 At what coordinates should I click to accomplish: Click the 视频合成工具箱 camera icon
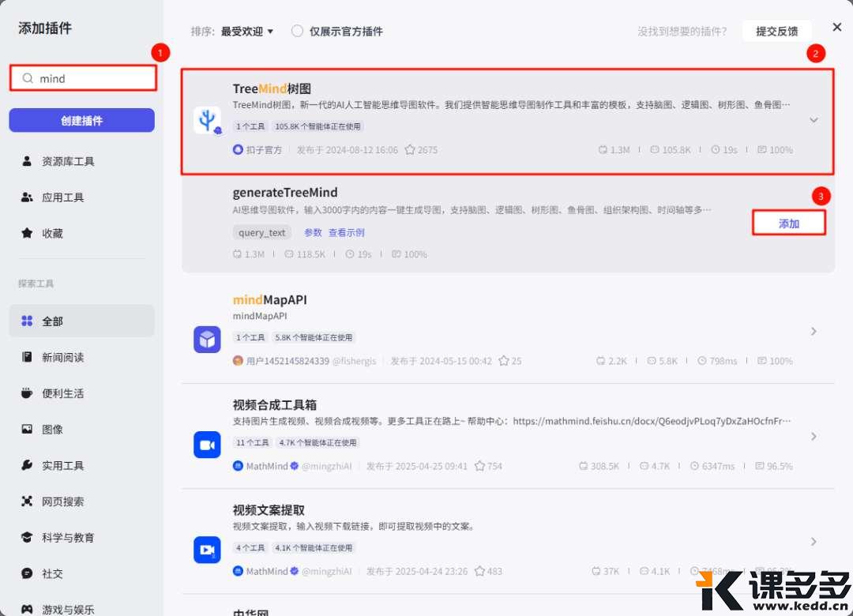(x=207, y=445)
